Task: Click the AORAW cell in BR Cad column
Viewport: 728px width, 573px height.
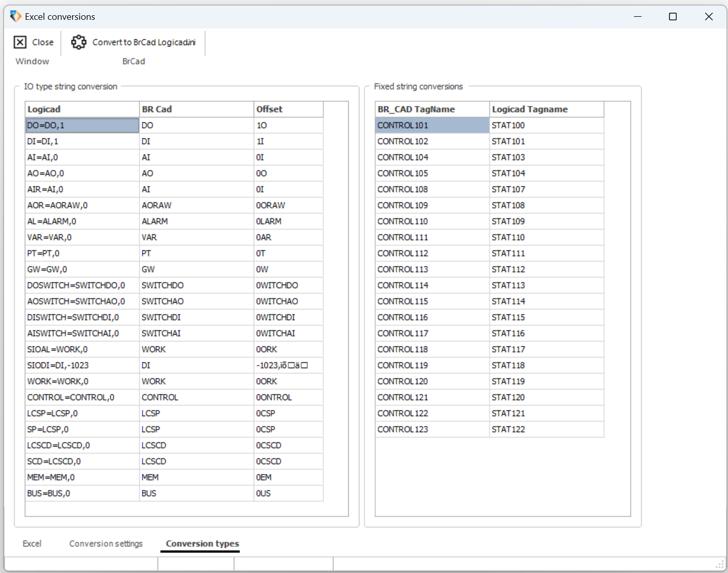Action: [196, 205]
